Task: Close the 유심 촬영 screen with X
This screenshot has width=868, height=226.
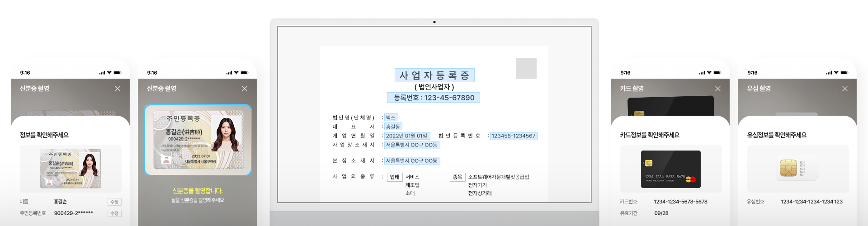Action: click(844, 89)
